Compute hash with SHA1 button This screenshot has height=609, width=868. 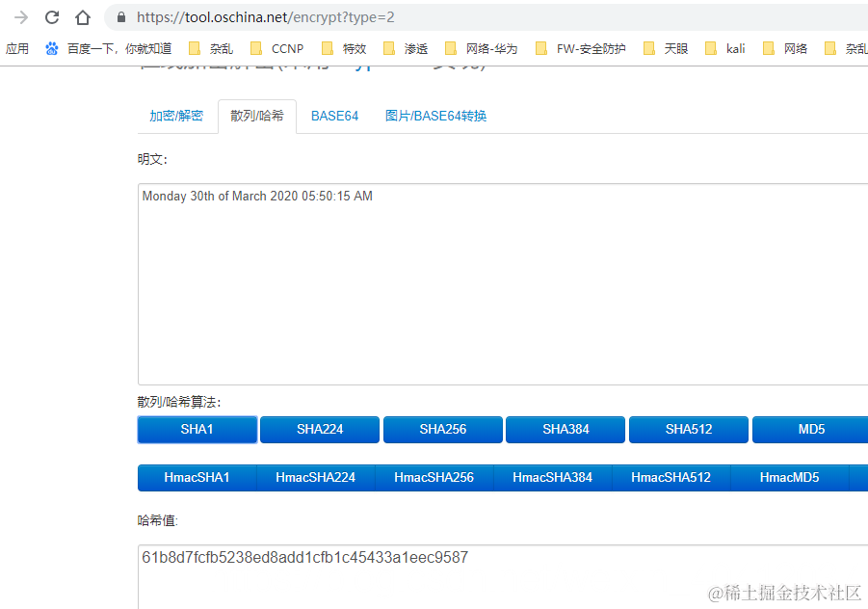(x=197, y=430)
